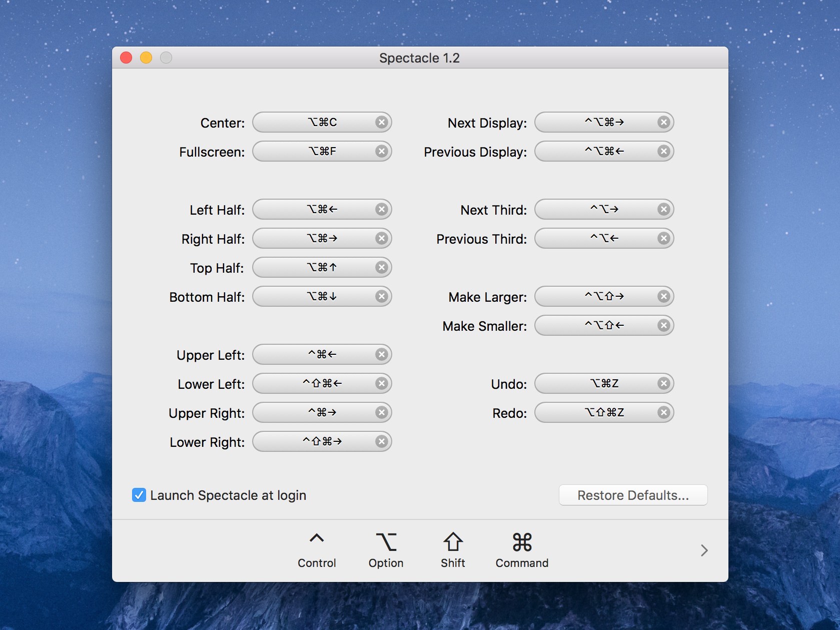840x630 pixels.
Task: Select the Top Half shortcut recorder field
Action: 315,268
